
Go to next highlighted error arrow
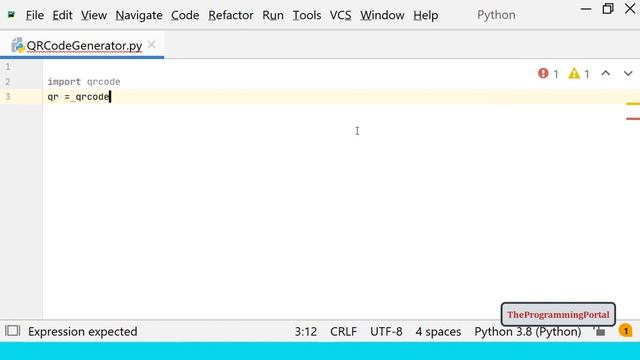(x=628, y=73)
